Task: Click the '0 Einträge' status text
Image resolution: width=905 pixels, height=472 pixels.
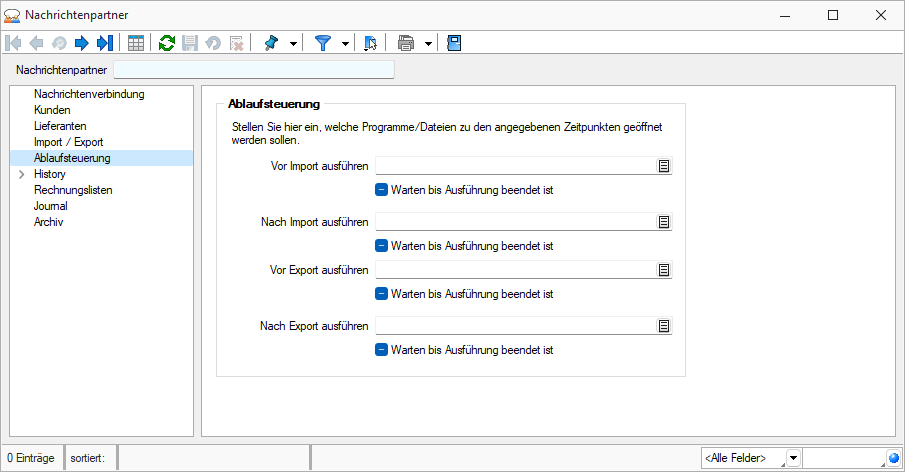Action: [31, 458]
